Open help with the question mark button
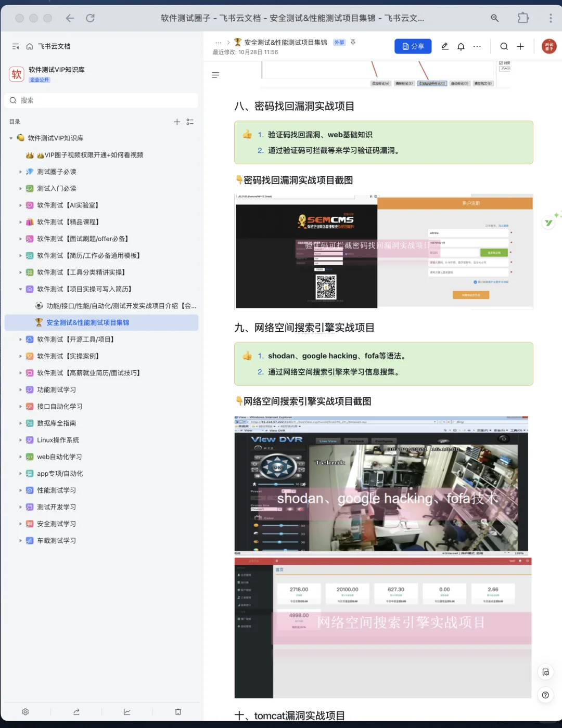 545,695
